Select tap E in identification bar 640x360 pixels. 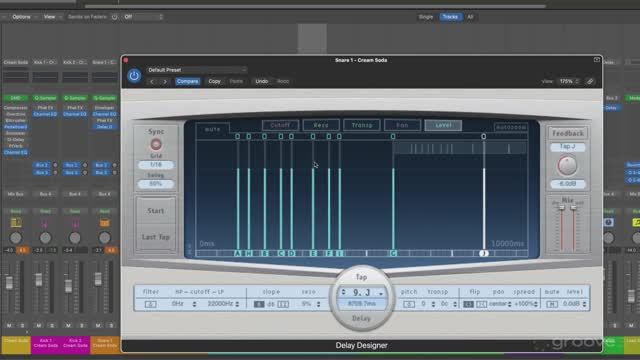[313, 253]
